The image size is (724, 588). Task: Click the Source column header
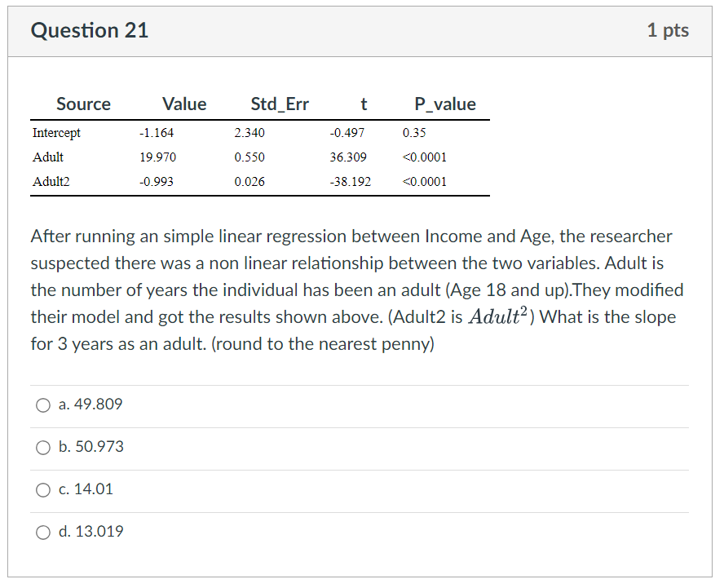click(83, 104)
